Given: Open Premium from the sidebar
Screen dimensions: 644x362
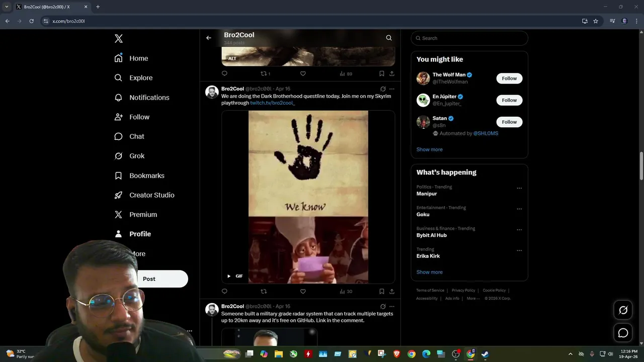Looking at the screenshot, I should coord(136,215).
